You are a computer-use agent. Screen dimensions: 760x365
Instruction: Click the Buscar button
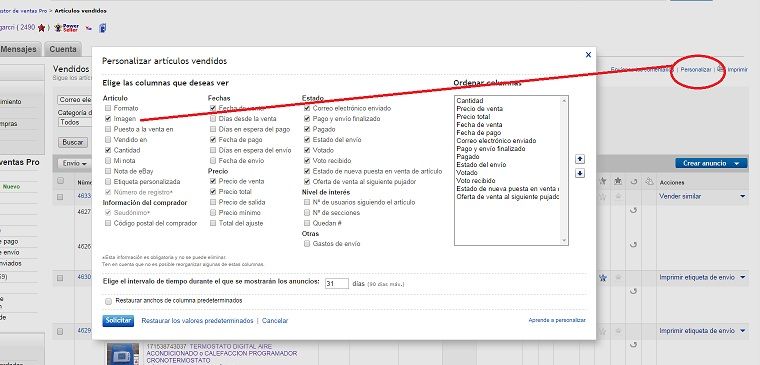click(73, 143)
